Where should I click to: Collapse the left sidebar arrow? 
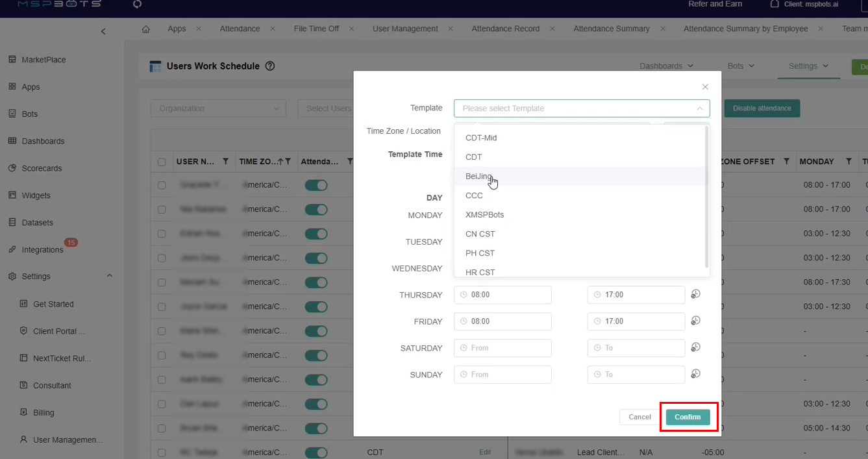pyautogui.click(x=103, y=31)
